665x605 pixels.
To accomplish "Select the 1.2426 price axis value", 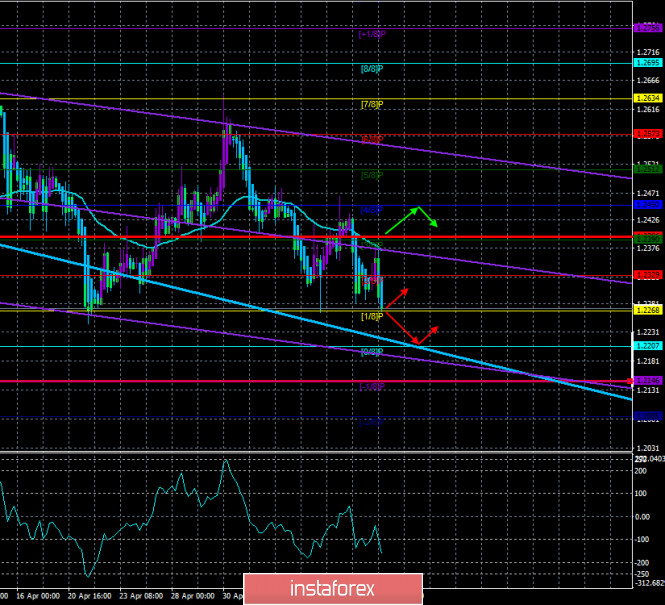I will pos(648,220).
